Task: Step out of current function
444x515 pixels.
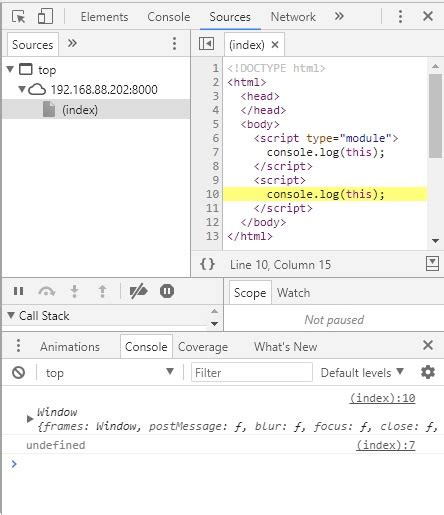Action: 102,291
